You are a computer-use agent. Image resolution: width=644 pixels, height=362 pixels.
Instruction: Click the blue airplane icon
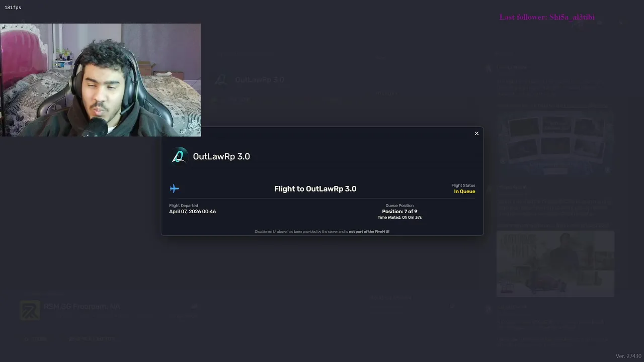click(x=174, y=189)
